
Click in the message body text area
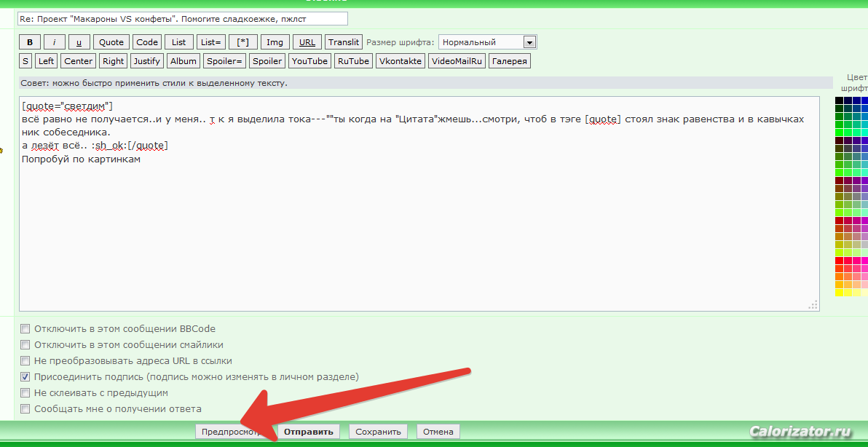(419, 204)
